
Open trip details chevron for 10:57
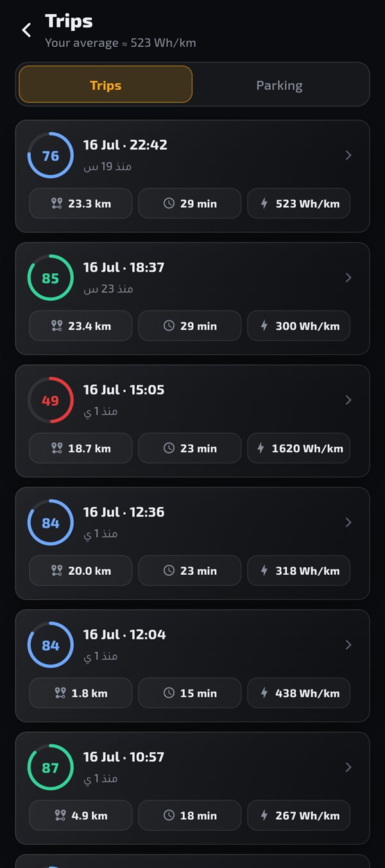click(x=348, y=768)
